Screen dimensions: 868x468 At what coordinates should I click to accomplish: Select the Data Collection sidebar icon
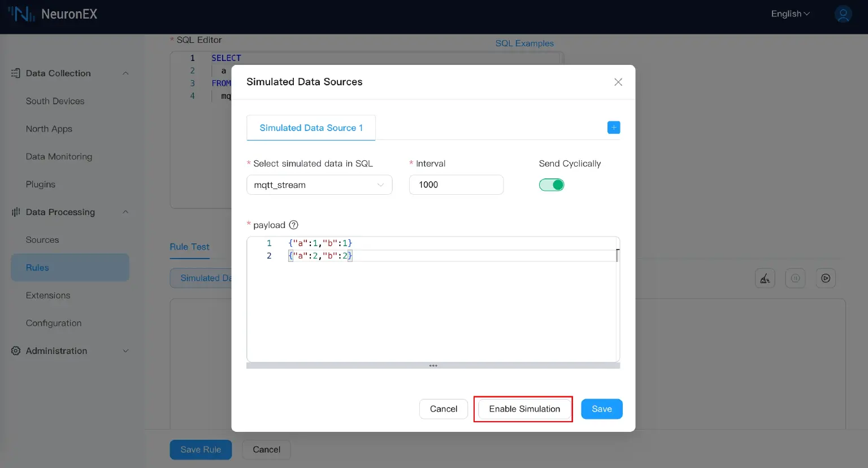(15, 73)
